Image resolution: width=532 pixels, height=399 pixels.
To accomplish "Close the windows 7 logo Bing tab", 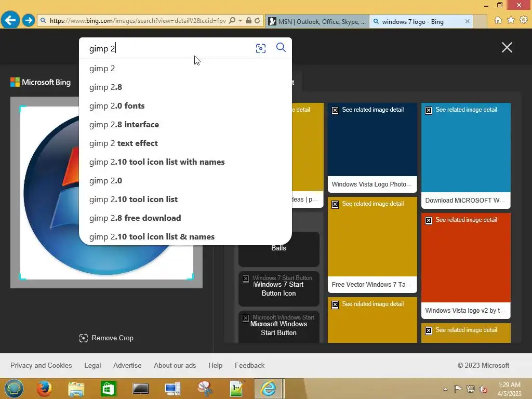I will point(467,21).
